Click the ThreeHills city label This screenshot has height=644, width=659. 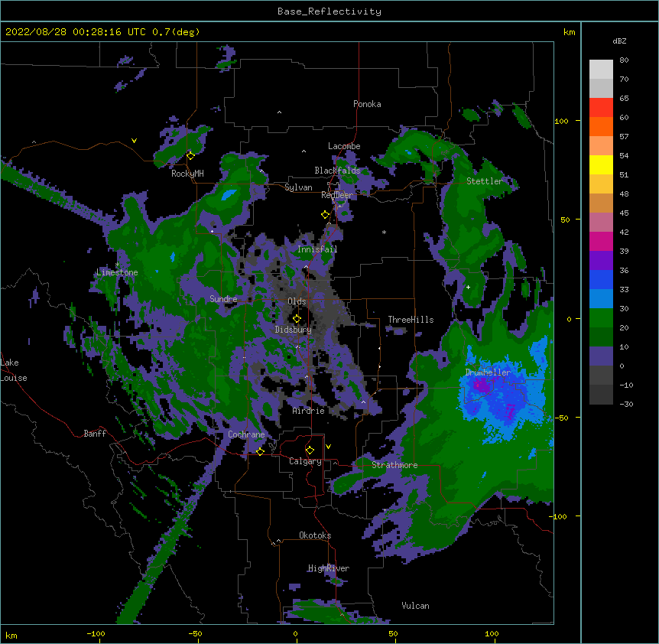point(411,320)
